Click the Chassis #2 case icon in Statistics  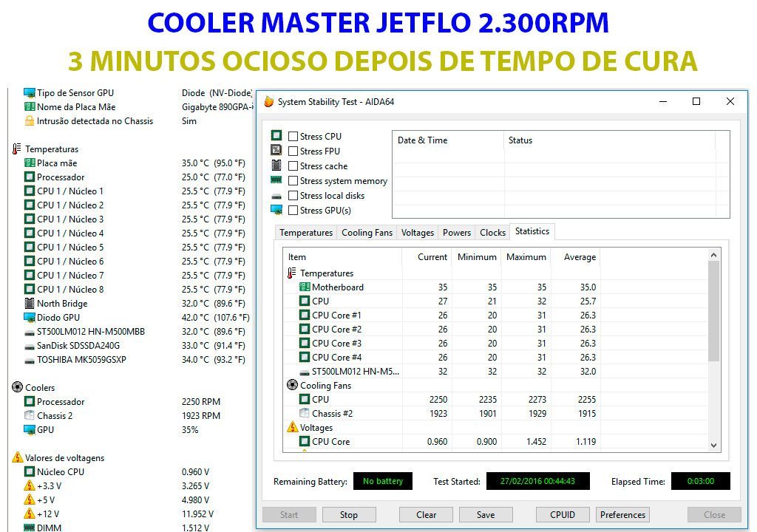[304, 413]
